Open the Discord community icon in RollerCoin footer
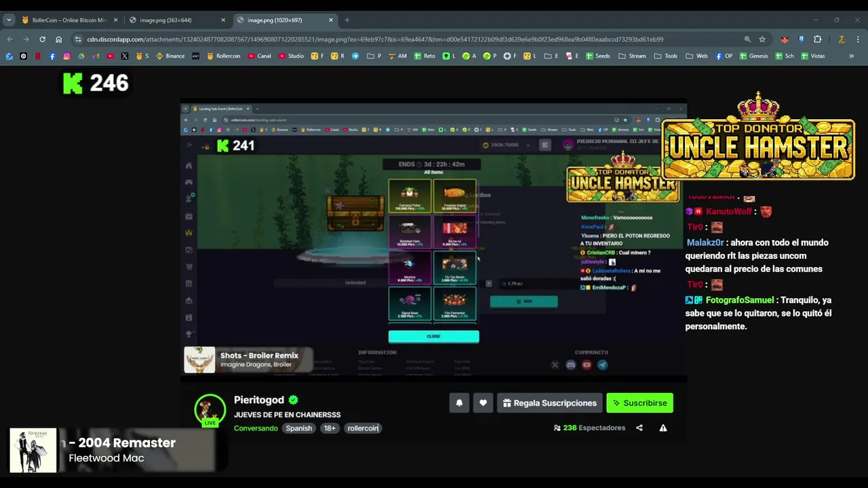The width and height of the screenshot is (868, 488). pos(571,365)
